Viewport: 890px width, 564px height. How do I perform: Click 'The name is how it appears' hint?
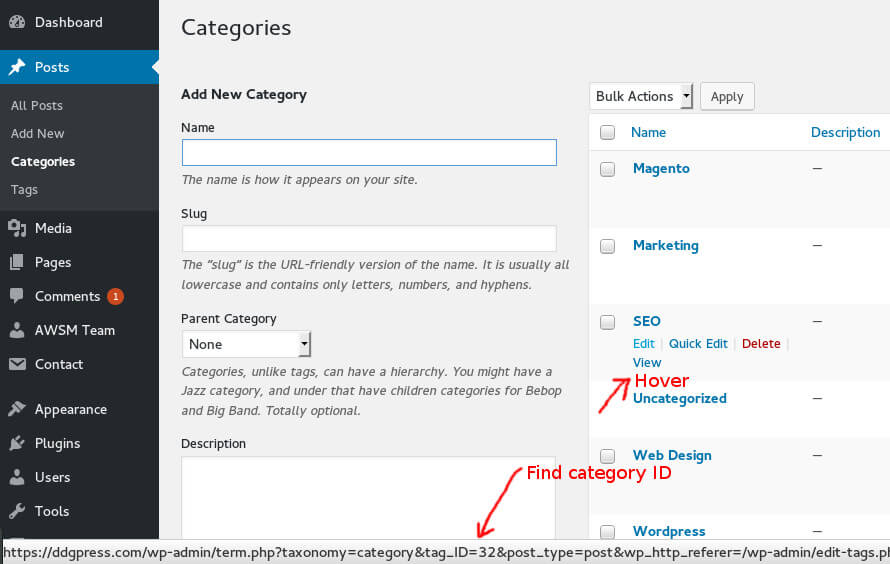[300, 180]
